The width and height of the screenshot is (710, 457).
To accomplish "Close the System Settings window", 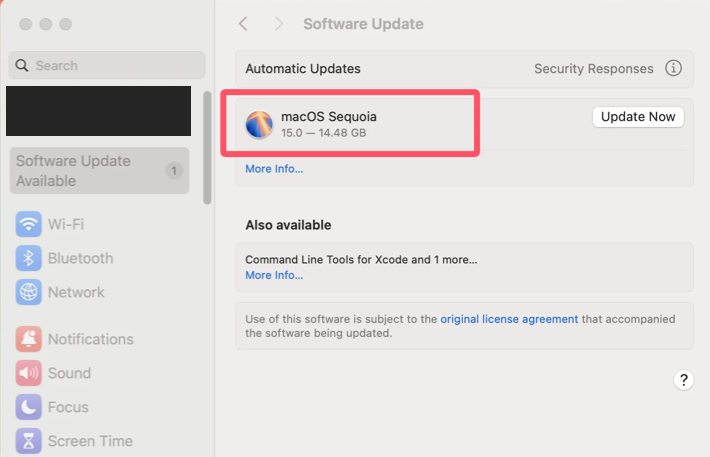I will tap(26, 24).
